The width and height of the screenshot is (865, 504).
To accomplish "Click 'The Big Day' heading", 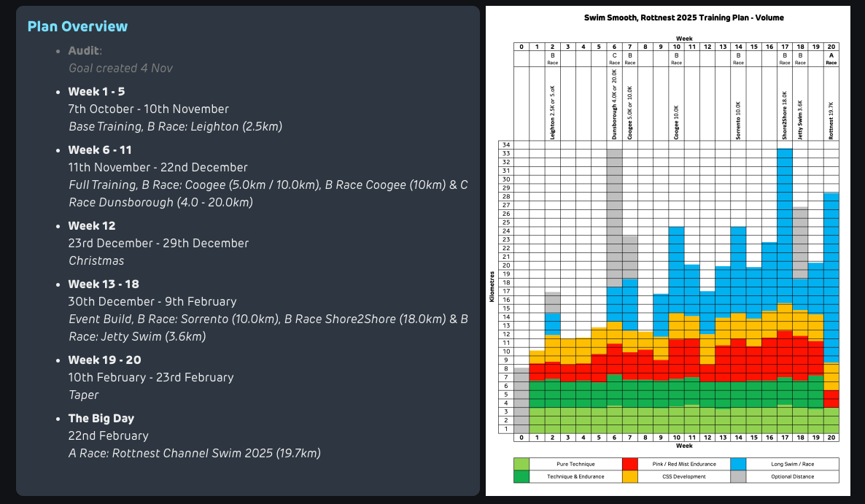I will click(x=101, y=419).
